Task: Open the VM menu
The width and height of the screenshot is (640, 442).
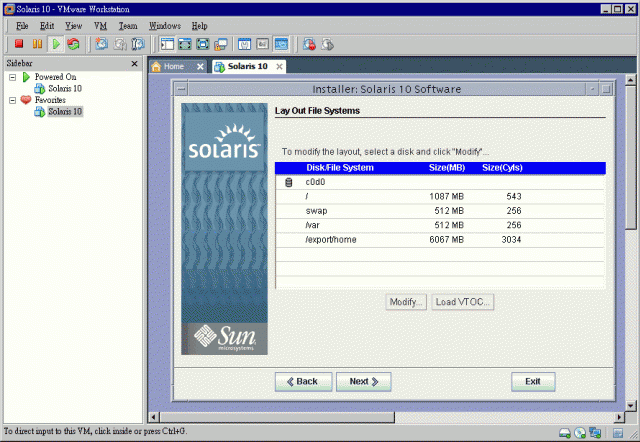Action: point(100,26)
